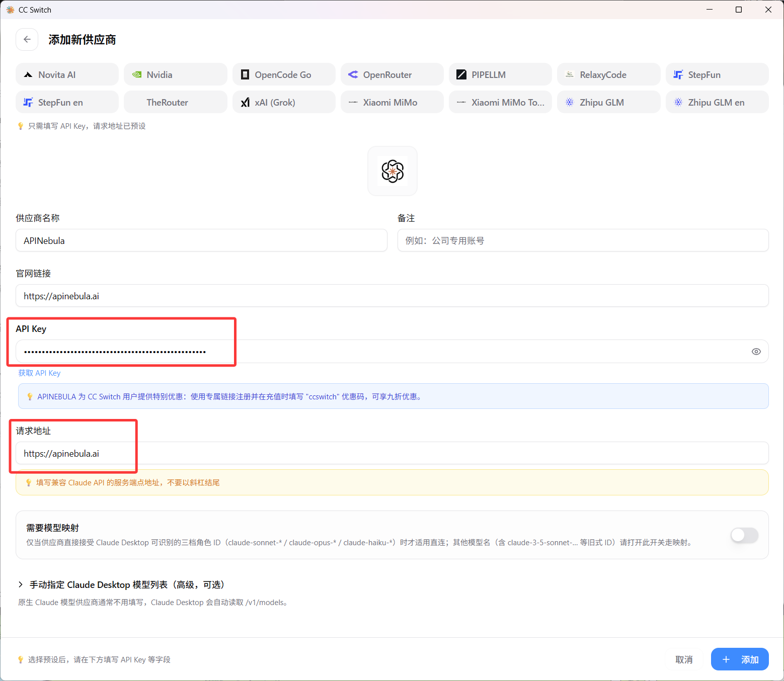Choose the Nvidia provider preset
This screenshot has width=784, height=681.
pyautogui.click(x=176, y=74)
